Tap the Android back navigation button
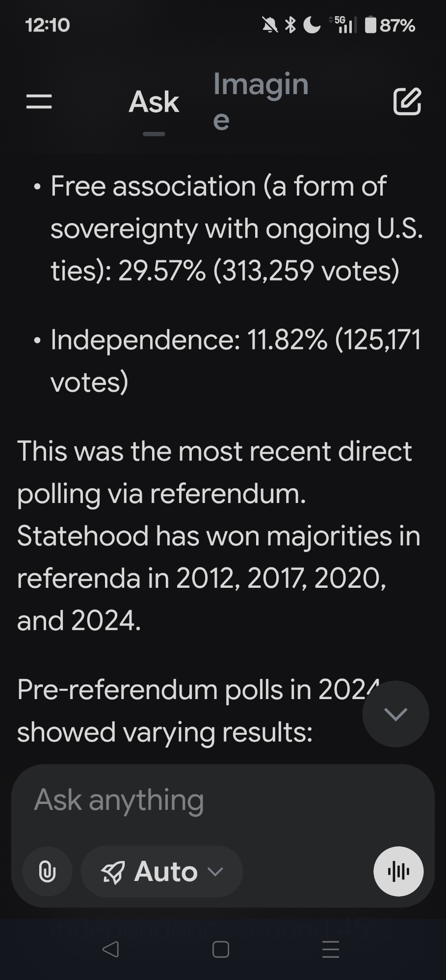 click(x=111, y=949)
